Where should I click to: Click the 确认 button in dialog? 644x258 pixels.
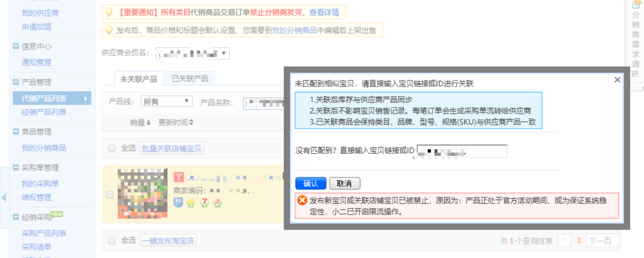[x=311, y=183]
